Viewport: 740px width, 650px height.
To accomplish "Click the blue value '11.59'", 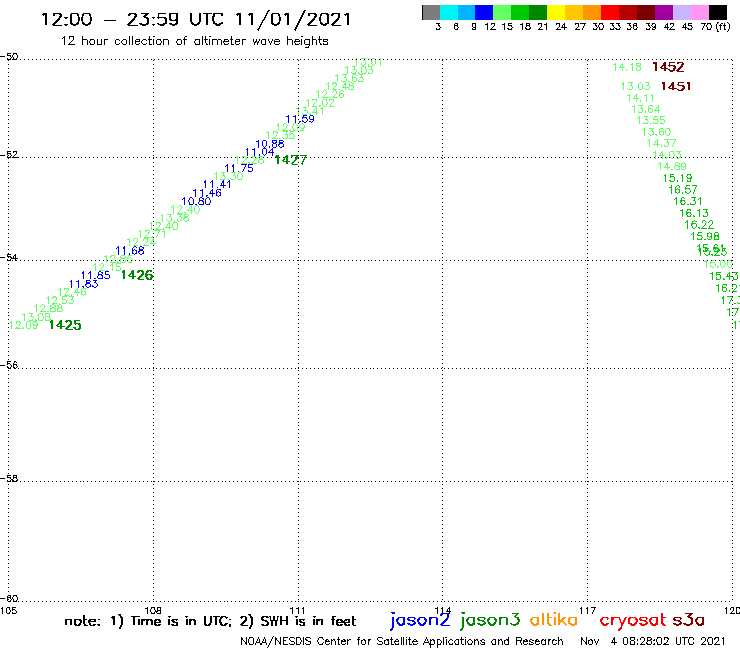I will tap(300, 119).
